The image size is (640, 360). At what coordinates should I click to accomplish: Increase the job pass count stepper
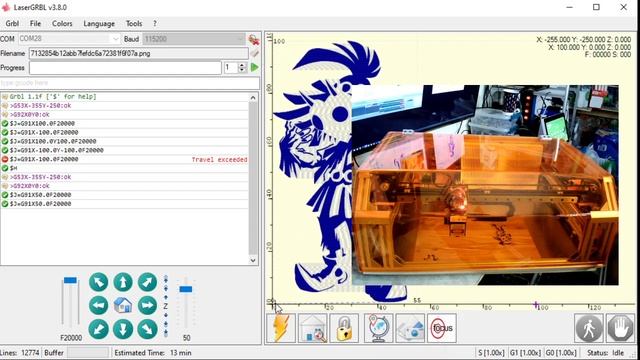pyautogui.click(x=242, y=65)
